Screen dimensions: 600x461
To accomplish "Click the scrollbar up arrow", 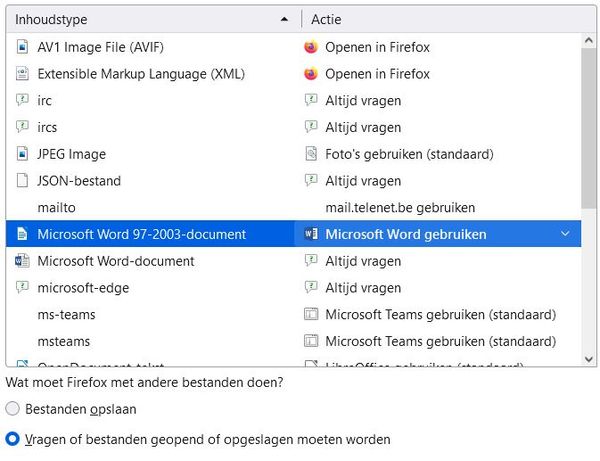I will click(589, 42).
